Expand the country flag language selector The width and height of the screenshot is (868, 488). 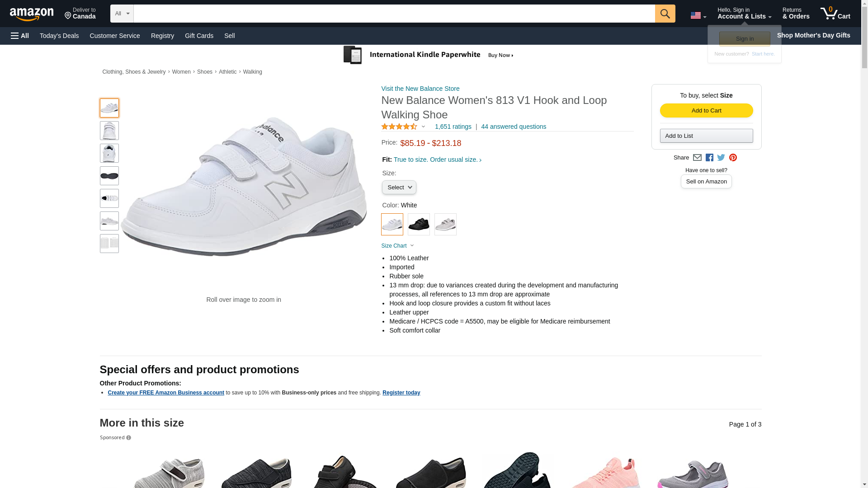tap(698, 15)
